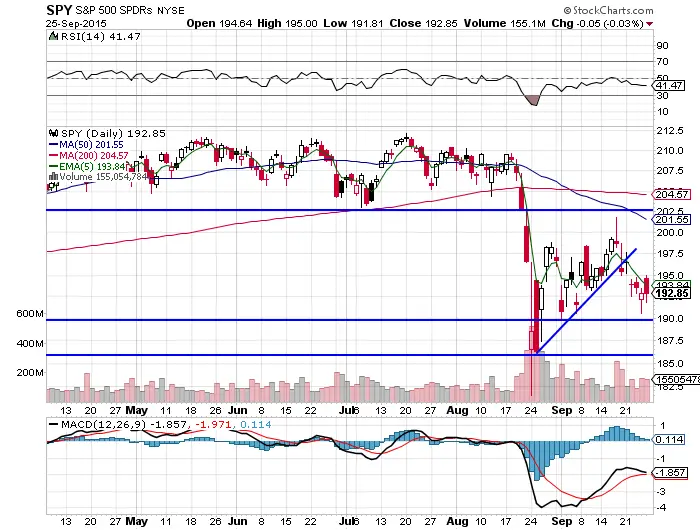Click the 'Chg -0.05 (-0.03%)' text

(x=597, y=23)
